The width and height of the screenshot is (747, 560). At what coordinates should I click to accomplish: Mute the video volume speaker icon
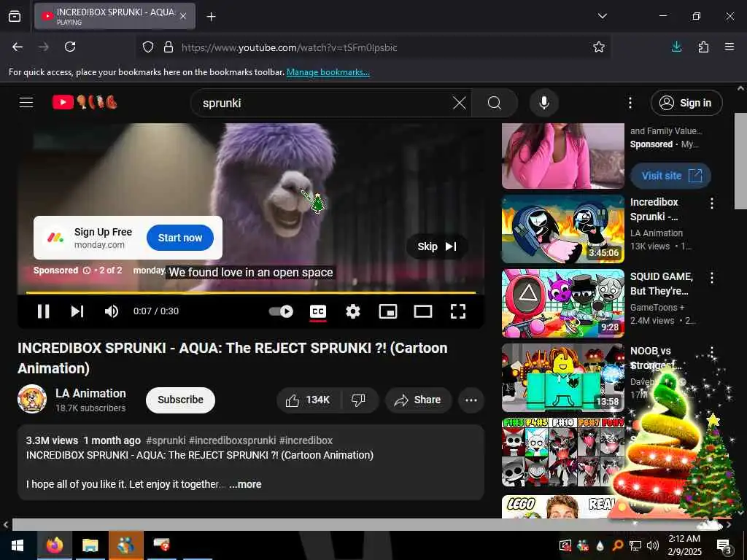[x=112, y=311]
